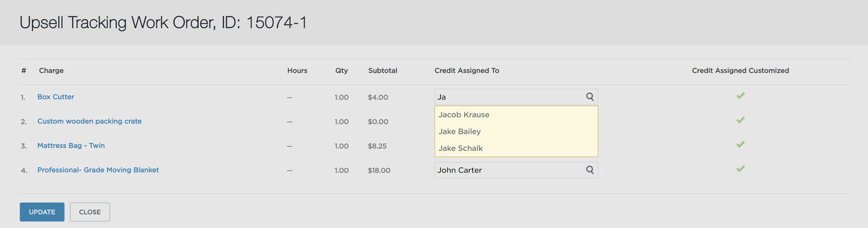Click the Subtotal column header

pos(383,71)
